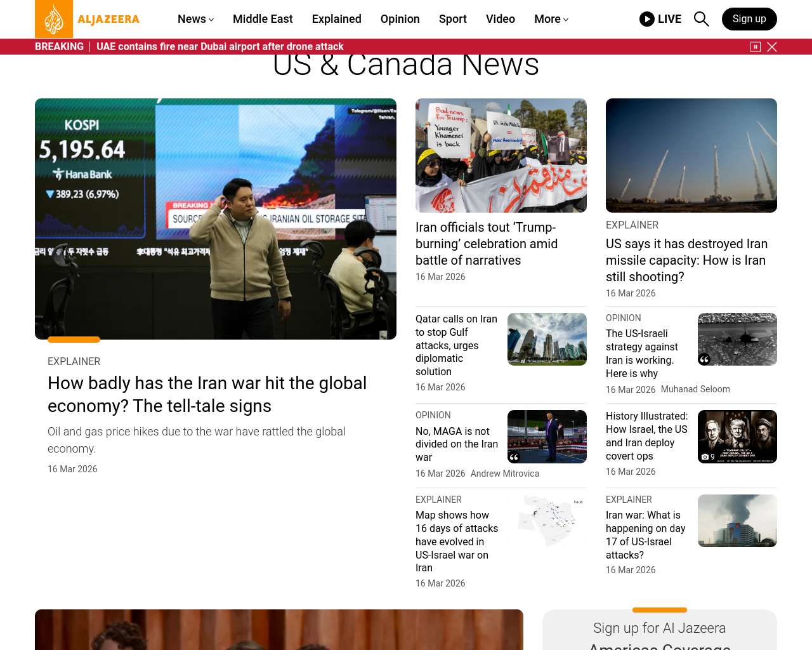The image size is (812, 650).
Task: Play the LIVE stream icon
Action: (646, 19)
